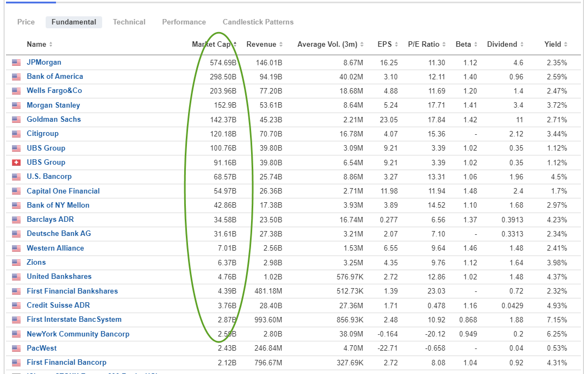
Task: Click JPMorgan revenue value 146.01B
Action: point(269,63)
